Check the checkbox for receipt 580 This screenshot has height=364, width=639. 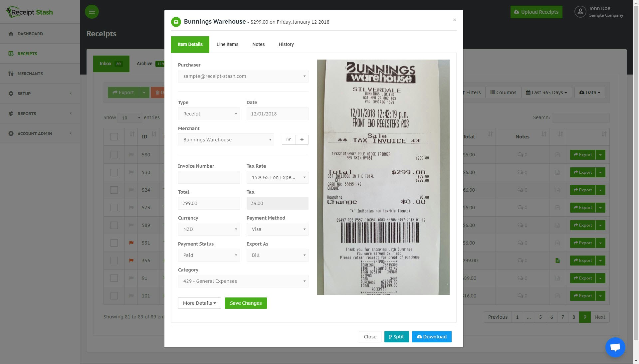point(114,154)
